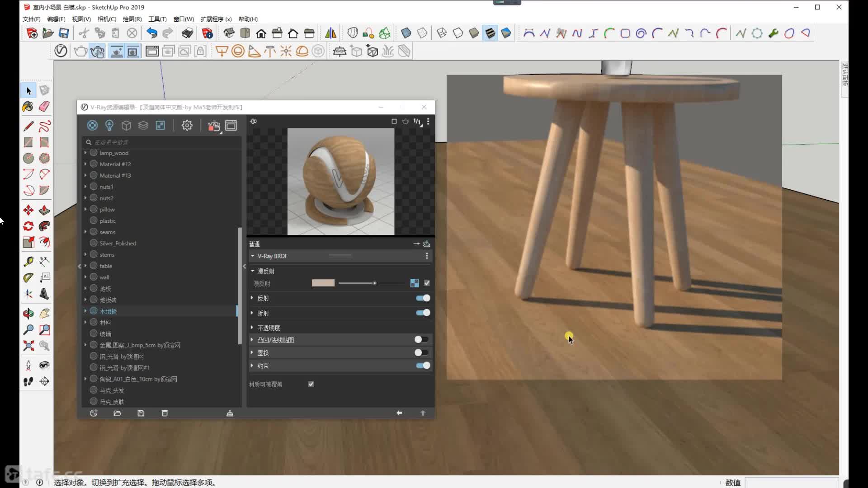Select the Rotate tool
Image resolution: width=868 pixels, height=488 pixels.
(x=28, y=226)
